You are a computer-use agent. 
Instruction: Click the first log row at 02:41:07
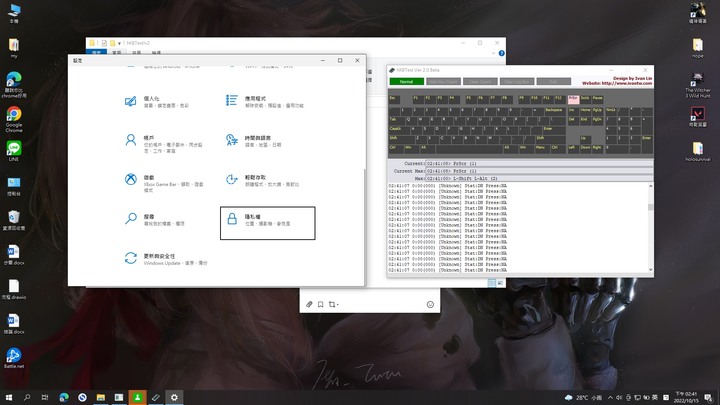(448, 186)
